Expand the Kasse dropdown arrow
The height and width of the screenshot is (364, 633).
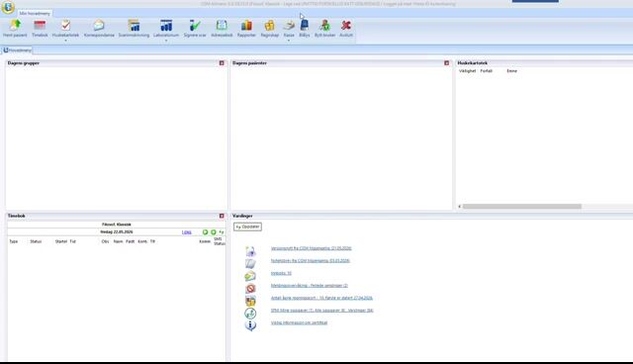coord(289,41)
